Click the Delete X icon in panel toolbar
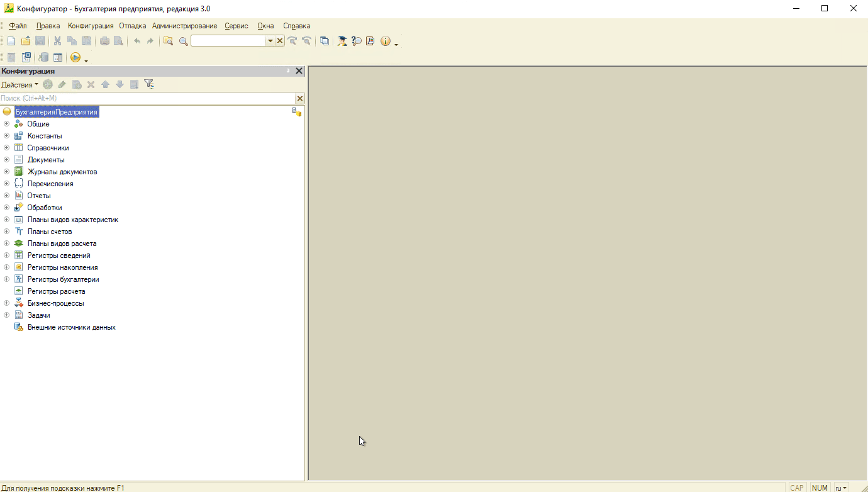The width and height of the screenshot is (868, 492). (x=91, y=84)
